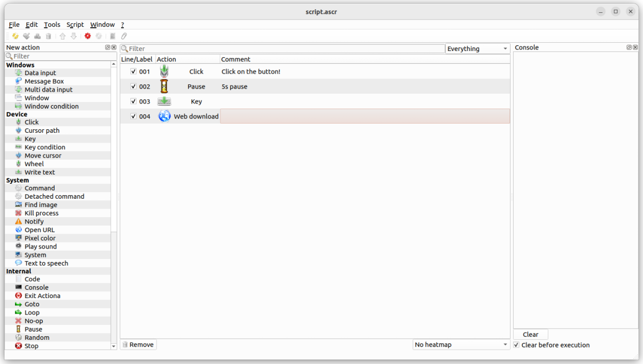Click the paperclip icon in the toolbar
Viewport: 643px width, 364px height.
pyautogui.click(x=124, y=36)
